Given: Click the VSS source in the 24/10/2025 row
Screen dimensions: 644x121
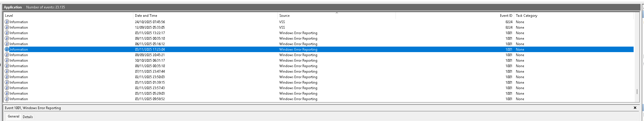Looking at the screenshot, I should point(282,22).
